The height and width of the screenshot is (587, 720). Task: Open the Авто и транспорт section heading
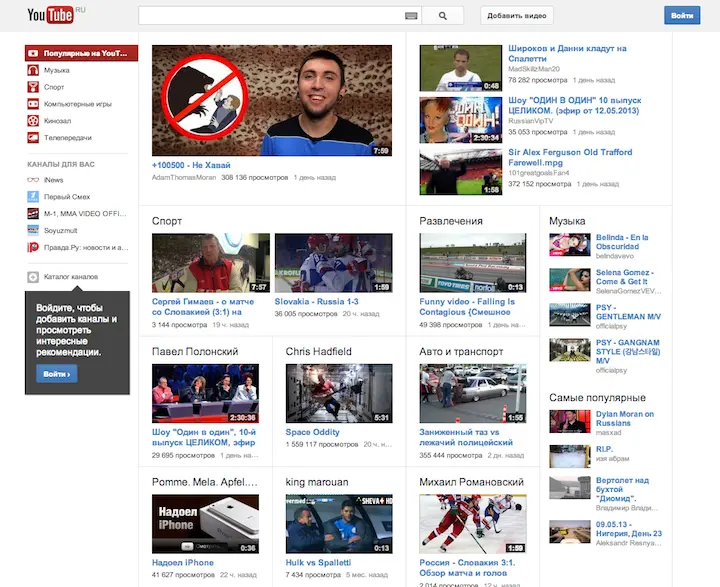pyautogui.click(x=461, y=351)
